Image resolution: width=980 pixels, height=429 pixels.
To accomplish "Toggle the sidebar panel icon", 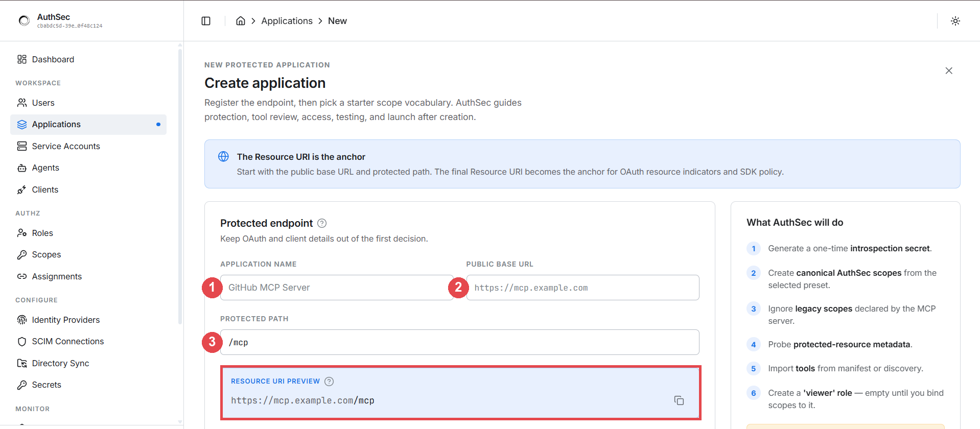I will click(206, 21).
